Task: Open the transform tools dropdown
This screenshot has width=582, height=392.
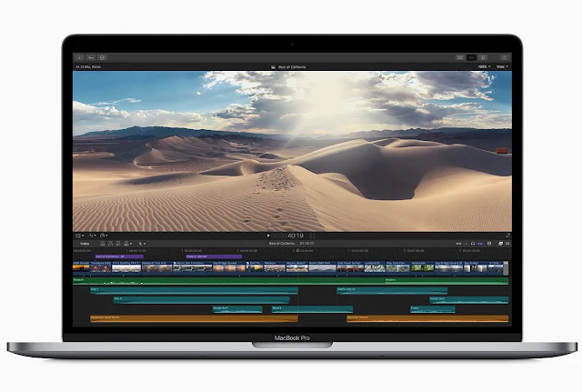Action: tap(92, 236)
